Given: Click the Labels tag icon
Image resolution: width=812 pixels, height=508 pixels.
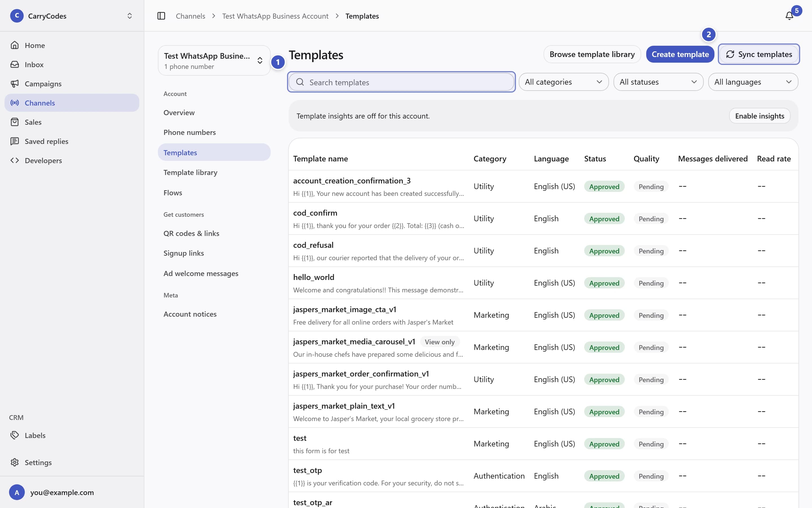Looking at the screenshot, I should click(x=14, y=435).
